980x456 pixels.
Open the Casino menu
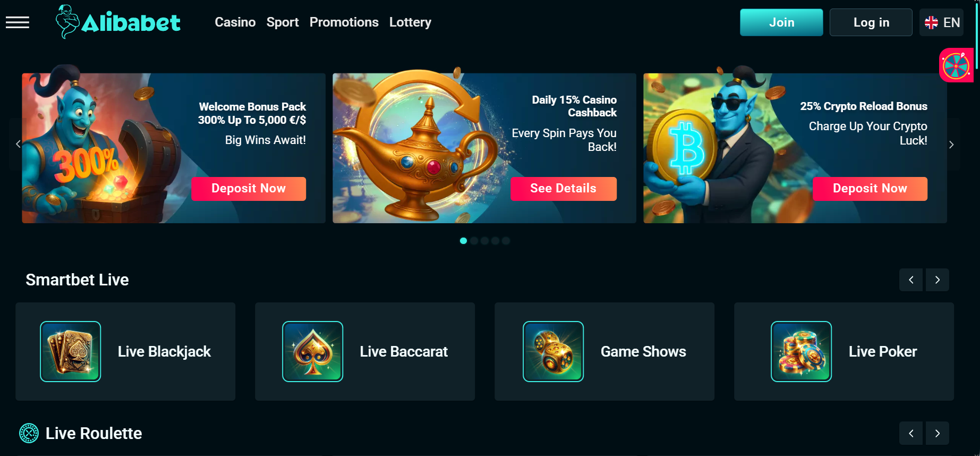[235, 22]
